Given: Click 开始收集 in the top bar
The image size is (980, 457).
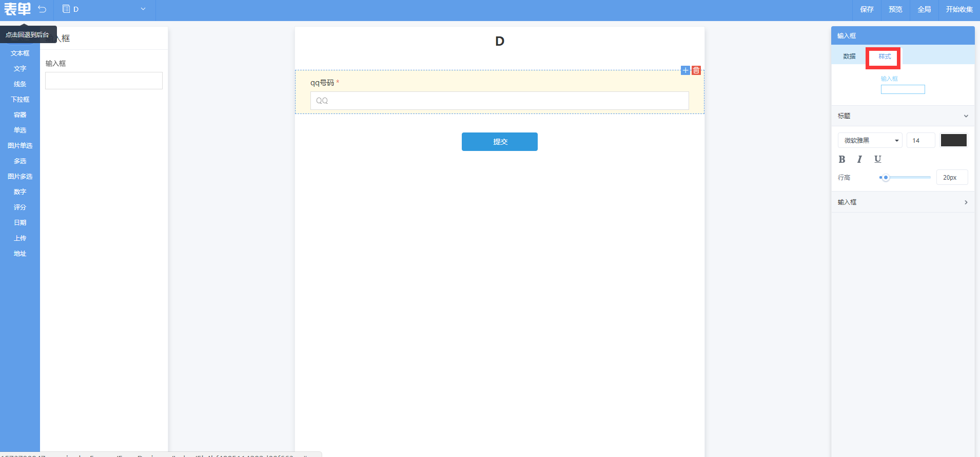Looking at the screenshot, I should 959,9.
